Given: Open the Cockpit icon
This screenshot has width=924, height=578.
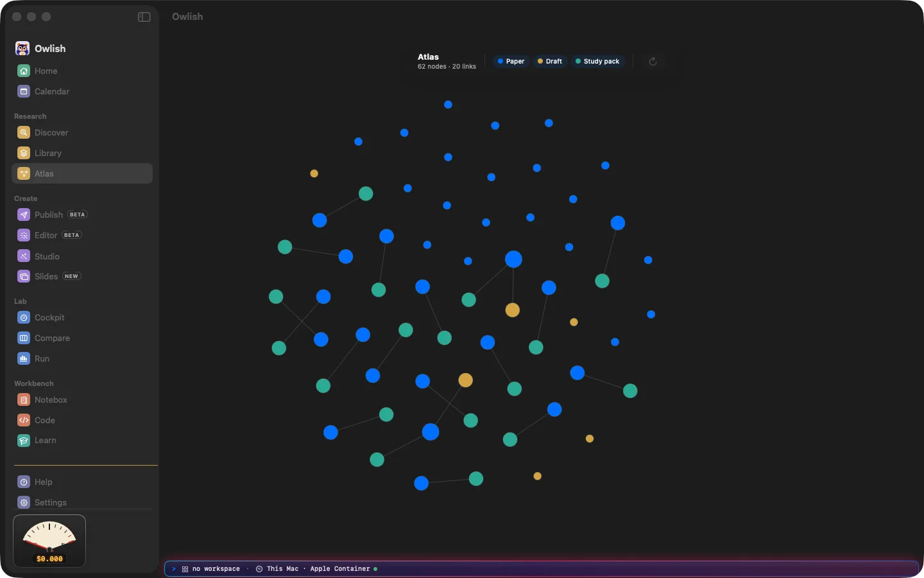Looking at the screenshot, I should pyautogui.click(x=24, y=317).
